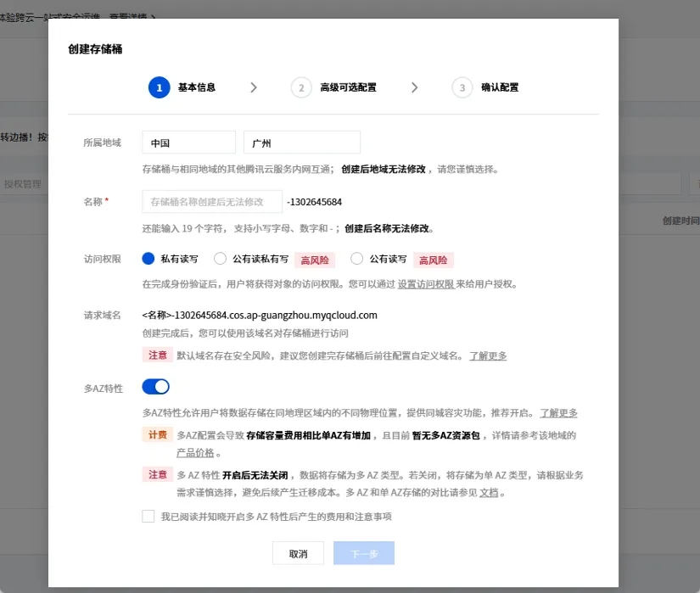This screenshot has height=593, width=700.
Task: Click the 高风险 badge next to 公有读写
Action: coord(433,260)
